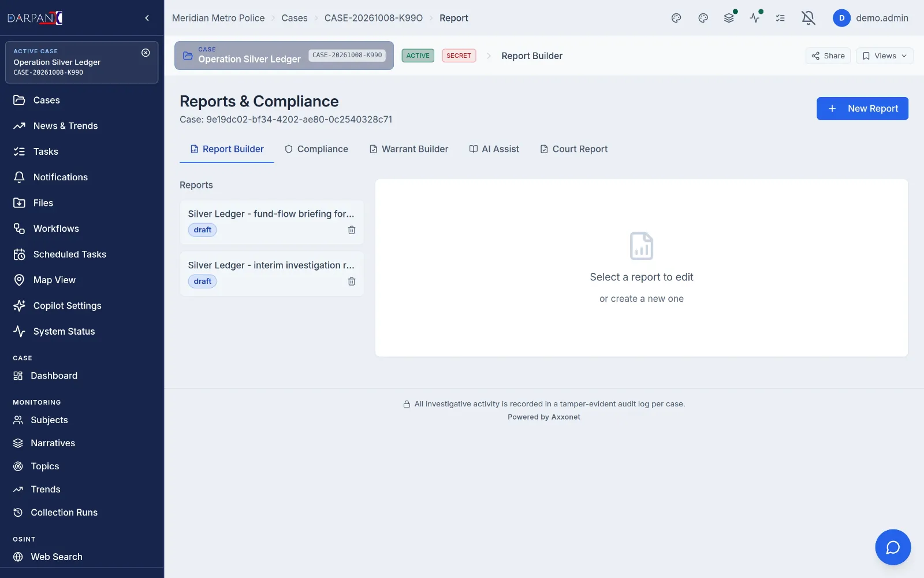Click CASE-20261008-K990 breadcrumb
Viewport: 924px width, 578px height.
click(374, 18)
